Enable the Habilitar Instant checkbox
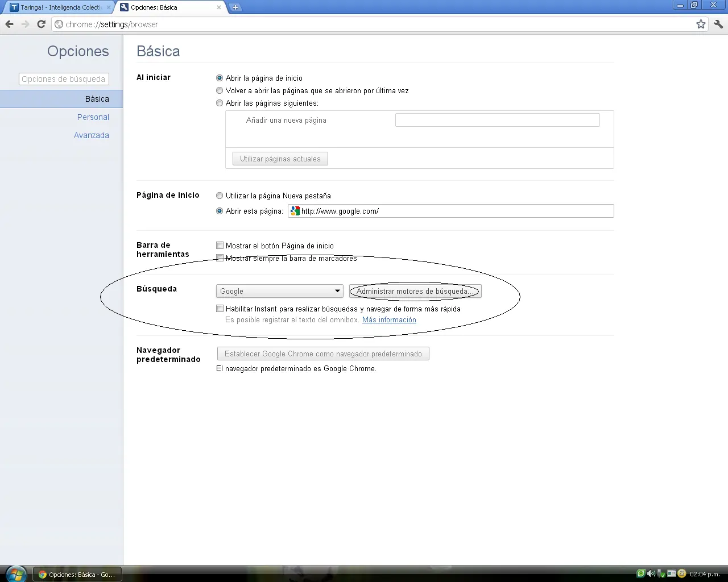The image size is (728, 582). pos(220,309)
